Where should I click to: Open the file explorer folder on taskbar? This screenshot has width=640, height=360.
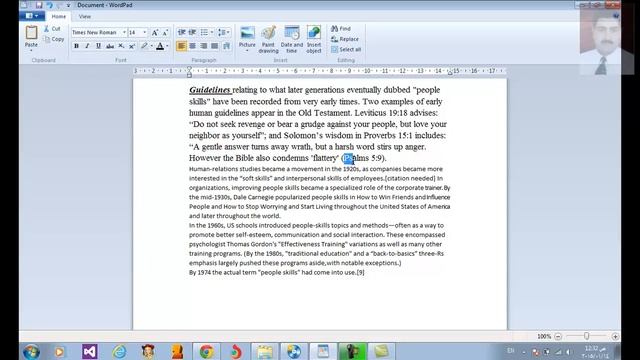coord(264,351)
